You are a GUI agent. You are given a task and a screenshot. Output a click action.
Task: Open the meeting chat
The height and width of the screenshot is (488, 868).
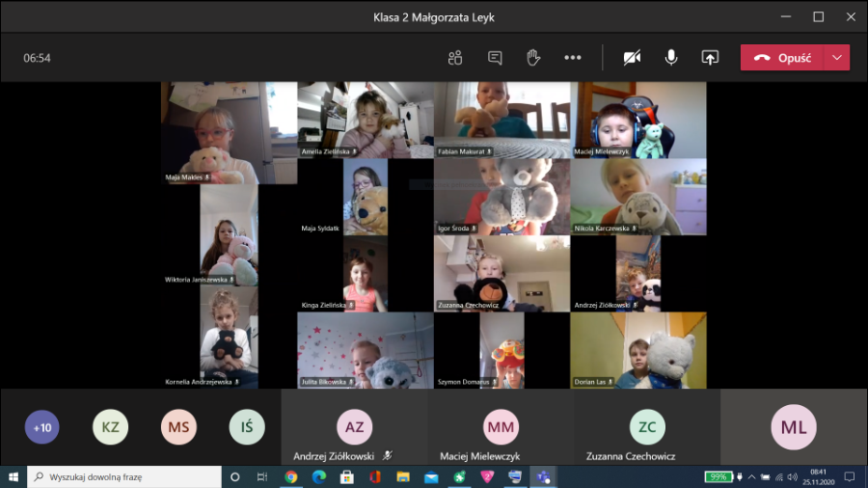click(x=495, y=58)
